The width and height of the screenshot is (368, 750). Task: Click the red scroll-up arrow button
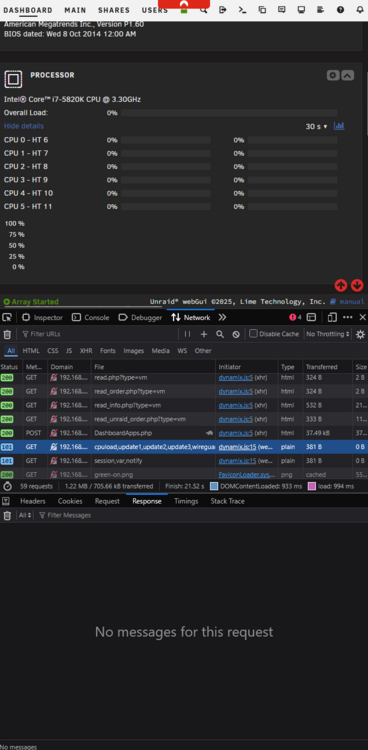click(341, 286)
